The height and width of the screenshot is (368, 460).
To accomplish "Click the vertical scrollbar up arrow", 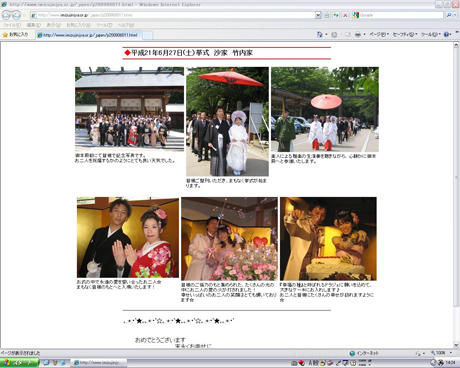I will coord(456,45).
